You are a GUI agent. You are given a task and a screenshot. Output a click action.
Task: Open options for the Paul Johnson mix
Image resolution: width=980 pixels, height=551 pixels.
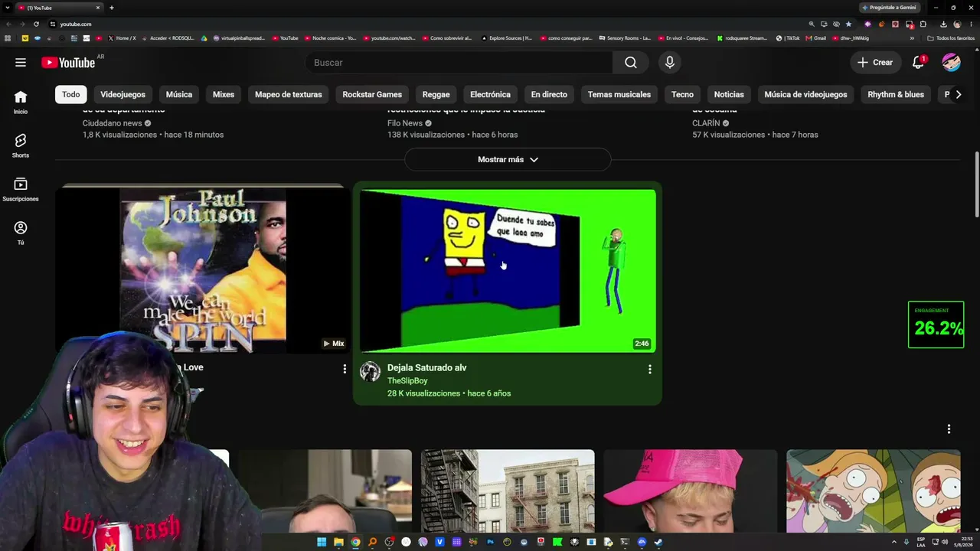point(345,369)
